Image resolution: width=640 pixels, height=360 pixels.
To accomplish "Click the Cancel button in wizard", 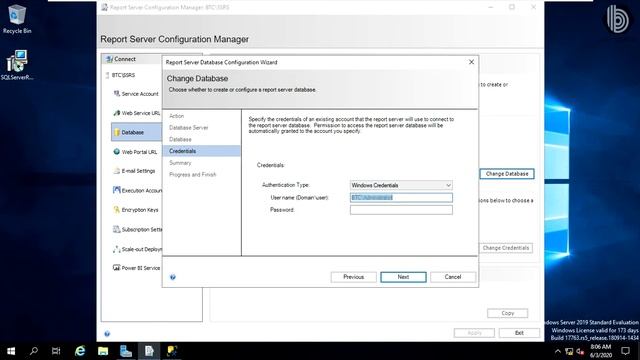I will coord(453,277).
